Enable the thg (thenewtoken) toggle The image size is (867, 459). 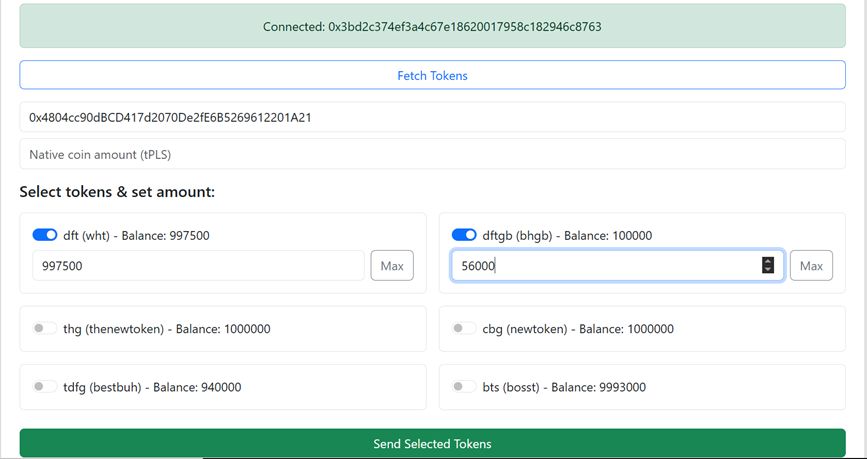[x=45, y=328]
